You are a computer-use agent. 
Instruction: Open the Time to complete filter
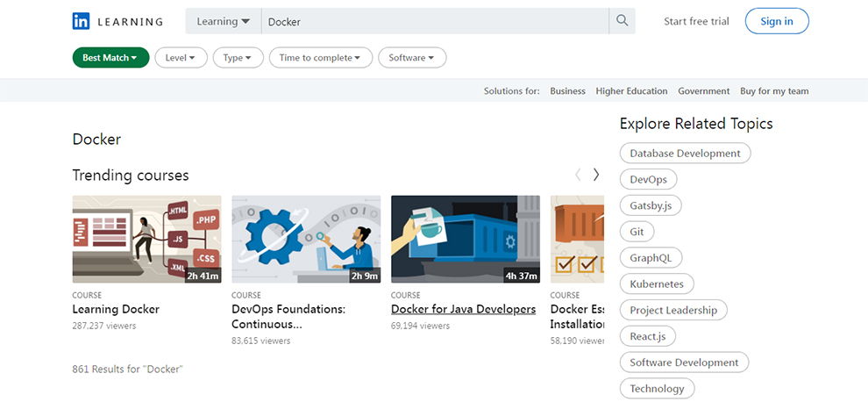tap(321, 58)
